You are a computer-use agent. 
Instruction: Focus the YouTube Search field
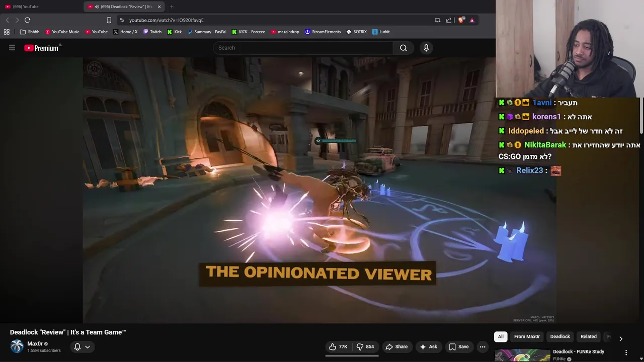tap(303, 48)
